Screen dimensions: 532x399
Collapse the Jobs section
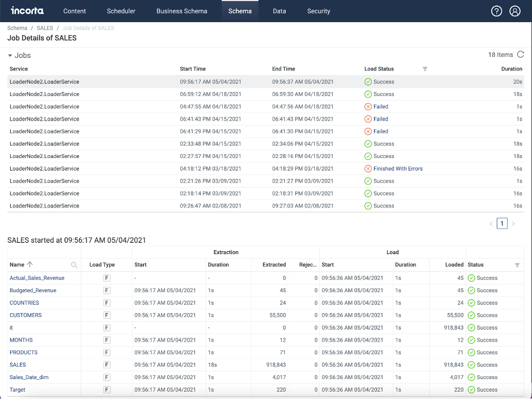[10, 56]
